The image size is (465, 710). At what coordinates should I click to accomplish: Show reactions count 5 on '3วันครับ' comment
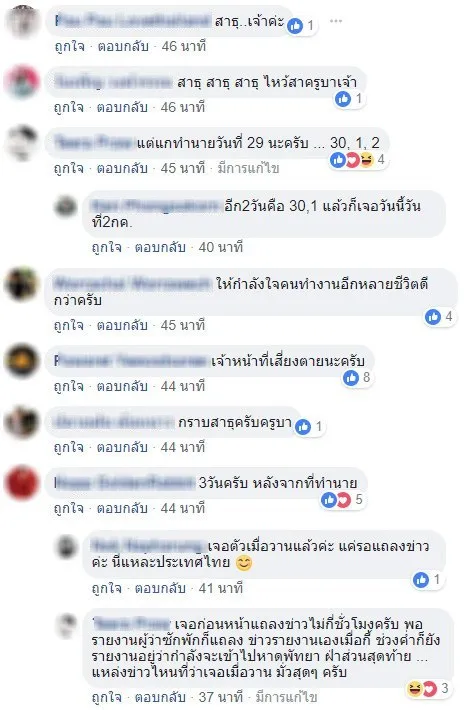coord(342,499)
